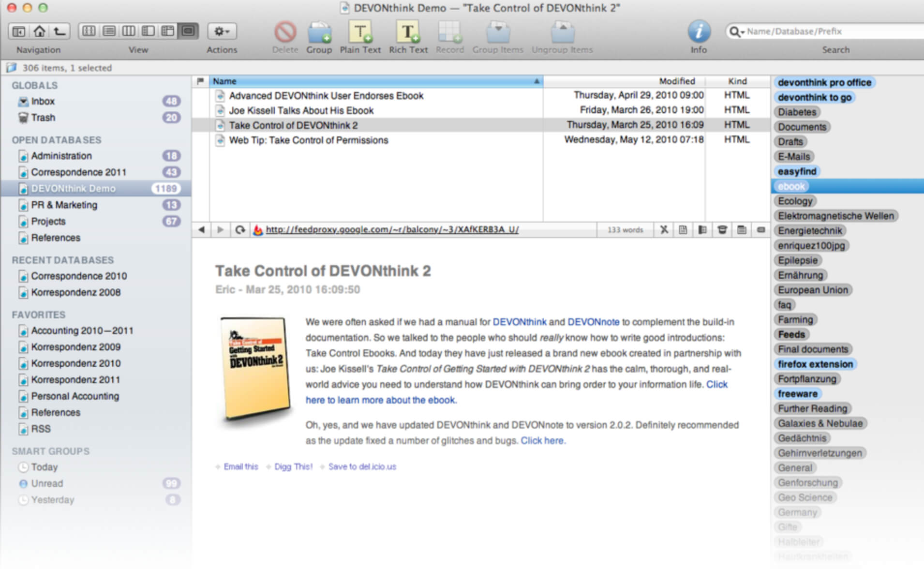Sort by the Kind column header
Screen dimensions: 924x569
[x=737, y=81]
